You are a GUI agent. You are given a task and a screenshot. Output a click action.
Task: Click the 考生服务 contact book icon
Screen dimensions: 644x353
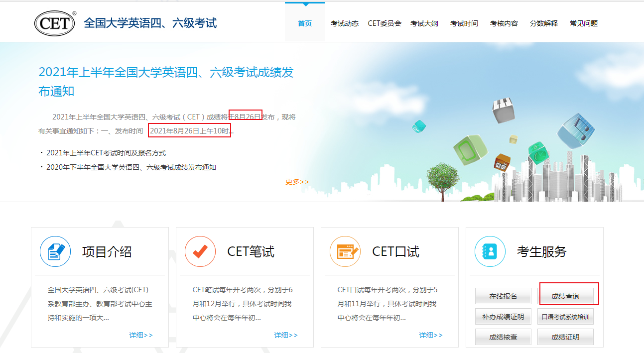(x=490, y=251)
